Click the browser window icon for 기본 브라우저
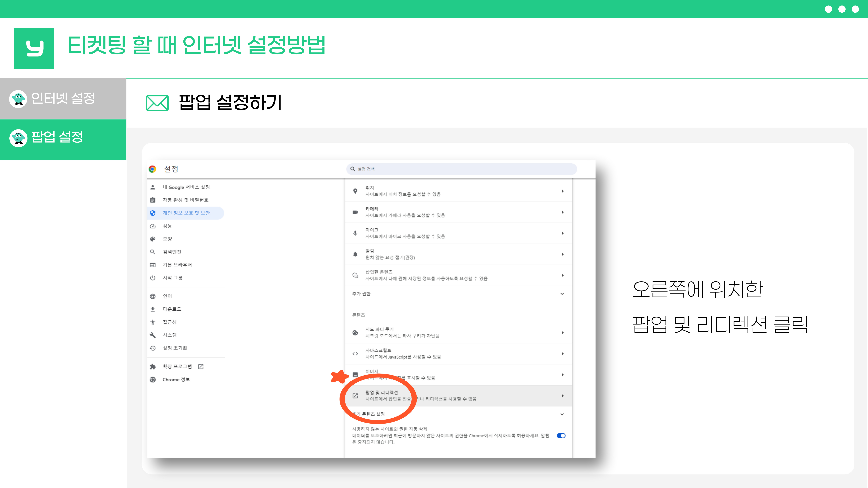The image size is (868, 488). click(153, 265)
